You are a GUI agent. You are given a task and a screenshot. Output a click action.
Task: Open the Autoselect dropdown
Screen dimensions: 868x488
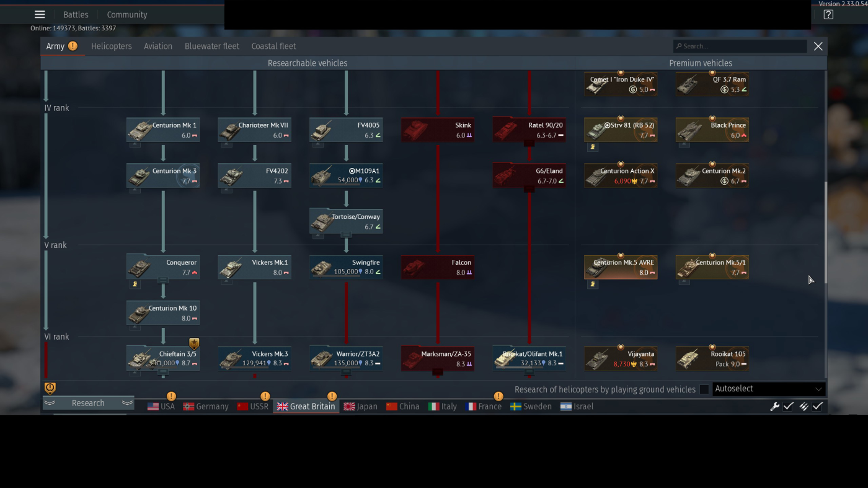pyautogui.click(x=769, y=389)
